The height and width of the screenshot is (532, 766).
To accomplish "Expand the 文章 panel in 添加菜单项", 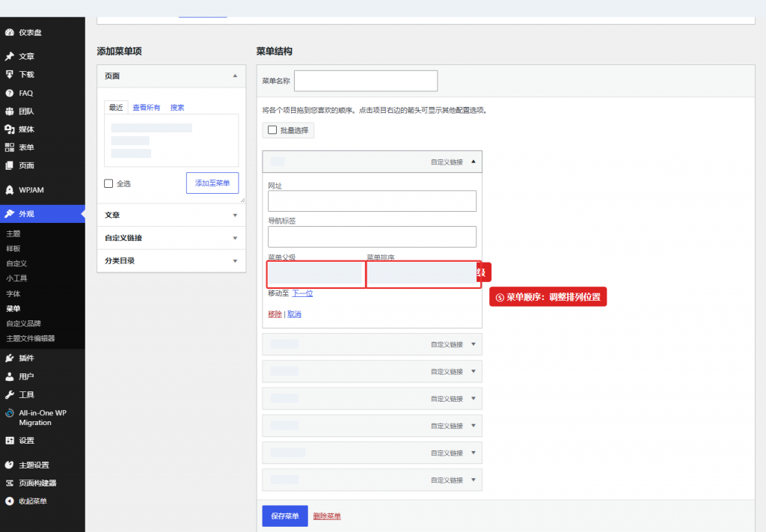I will coord(235,215).
